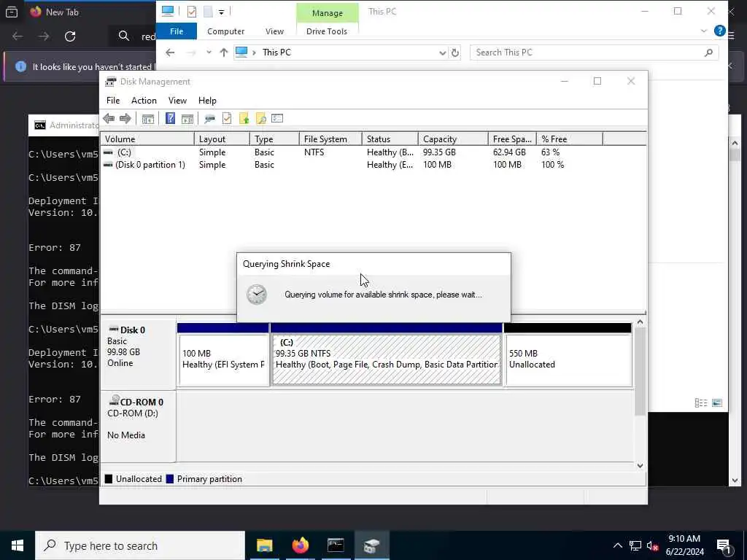Open the View tab in This PC window

(x=274, y=31)
